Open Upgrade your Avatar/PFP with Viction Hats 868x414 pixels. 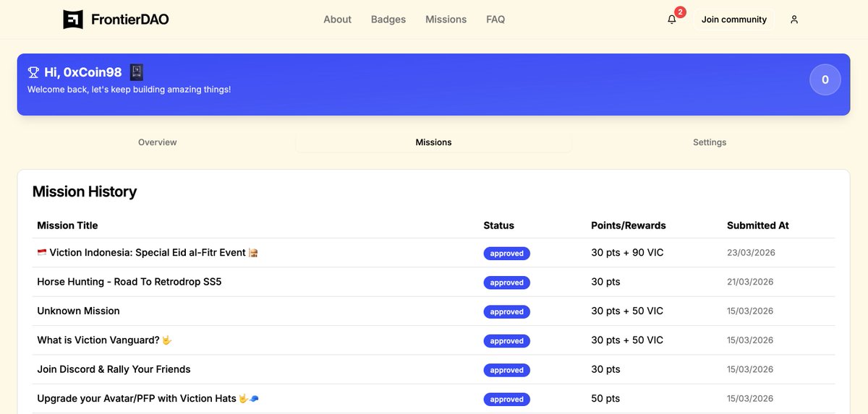pyautogui.click(x=148, y=398)
